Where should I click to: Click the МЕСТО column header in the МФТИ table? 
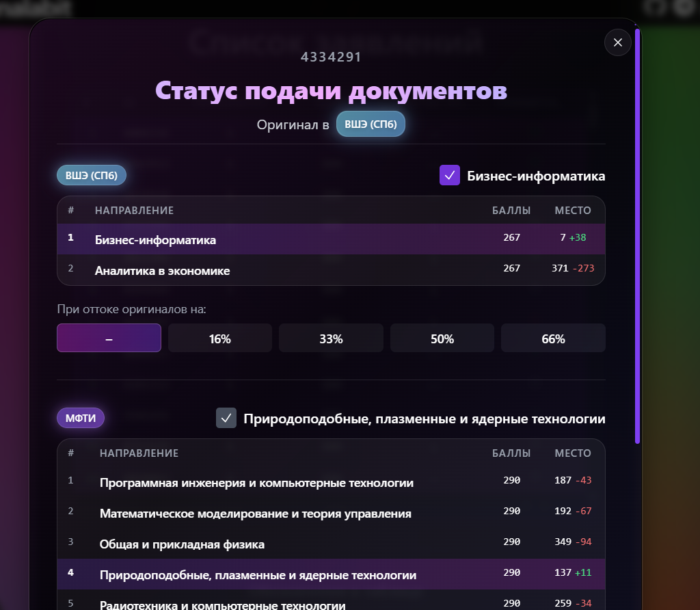[573, 453]
